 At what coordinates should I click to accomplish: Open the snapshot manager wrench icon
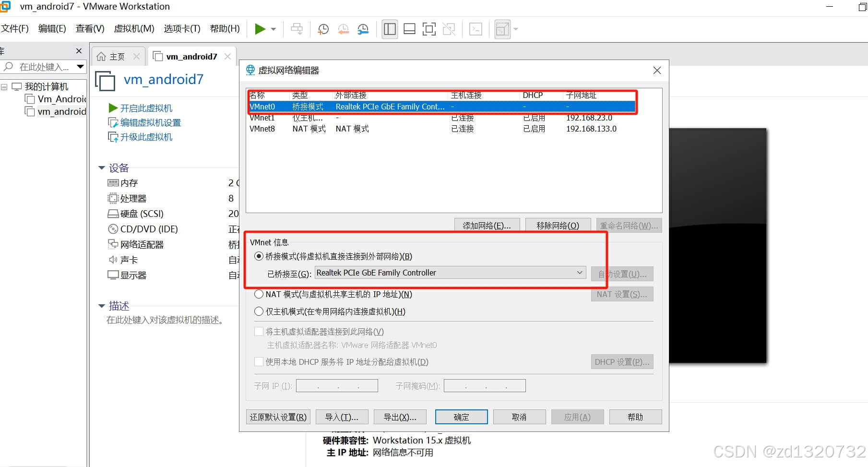363,29
